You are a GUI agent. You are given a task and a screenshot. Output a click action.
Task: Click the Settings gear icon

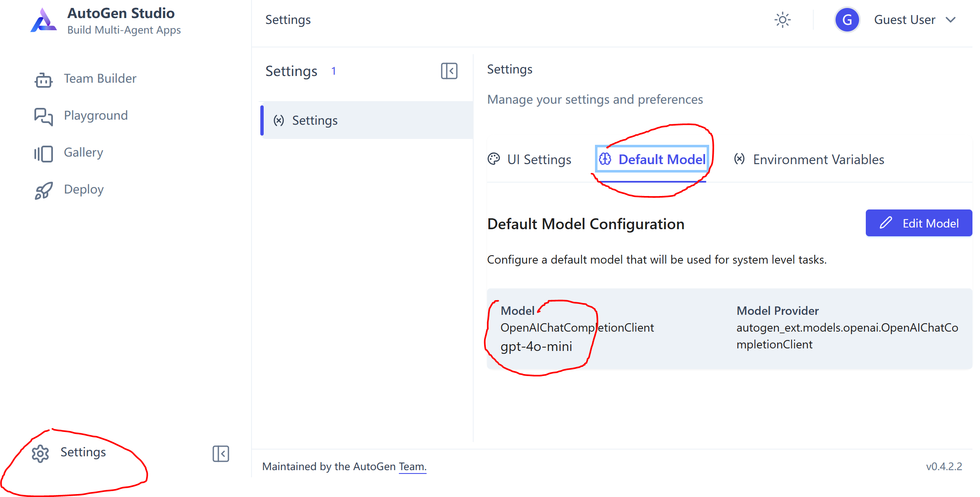(40, 453)
